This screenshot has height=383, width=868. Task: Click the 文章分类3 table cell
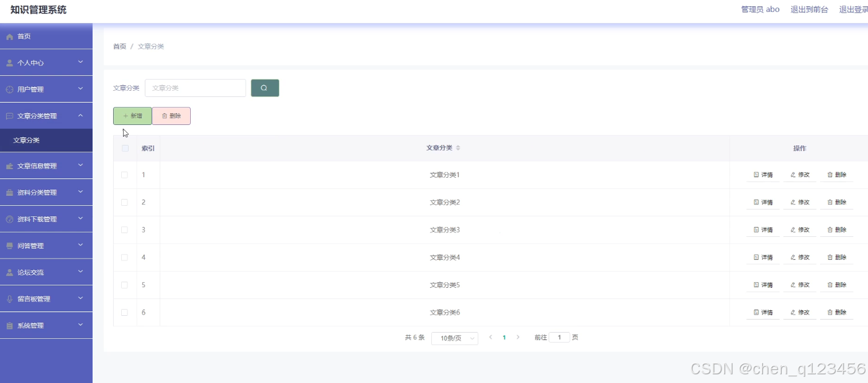(445, 230)
